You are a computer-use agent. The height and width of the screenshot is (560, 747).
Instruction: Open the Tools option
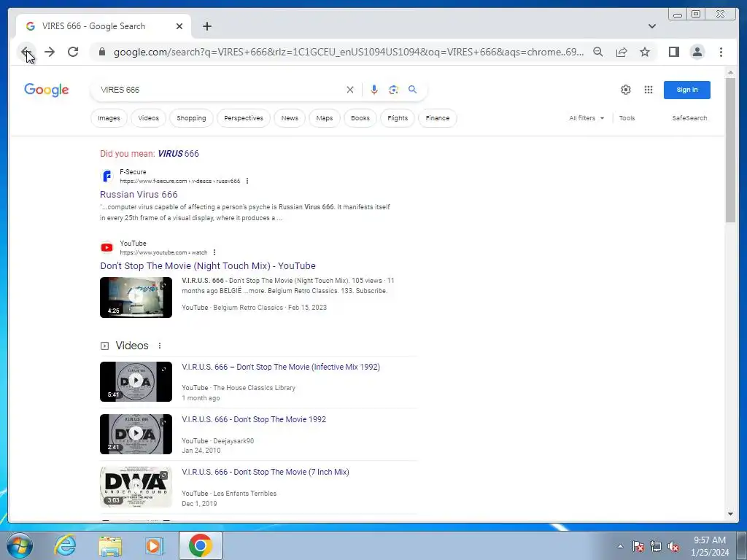point(627,118)
